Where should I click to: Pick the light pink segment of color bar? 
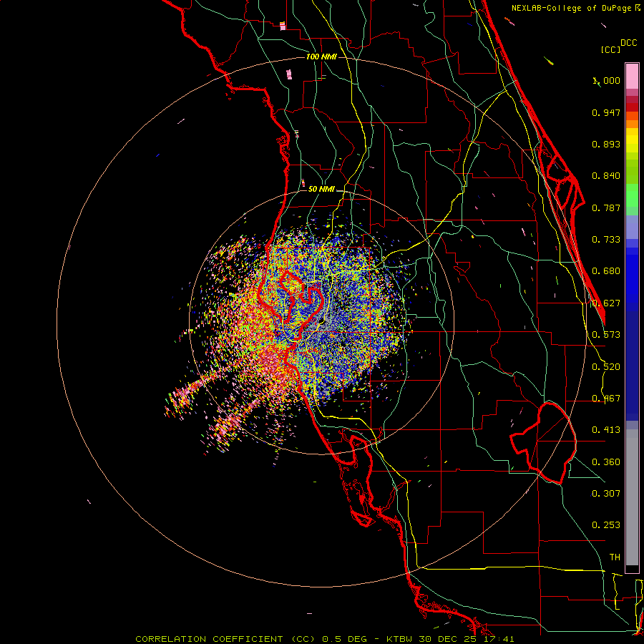click(x=632, y=77)
